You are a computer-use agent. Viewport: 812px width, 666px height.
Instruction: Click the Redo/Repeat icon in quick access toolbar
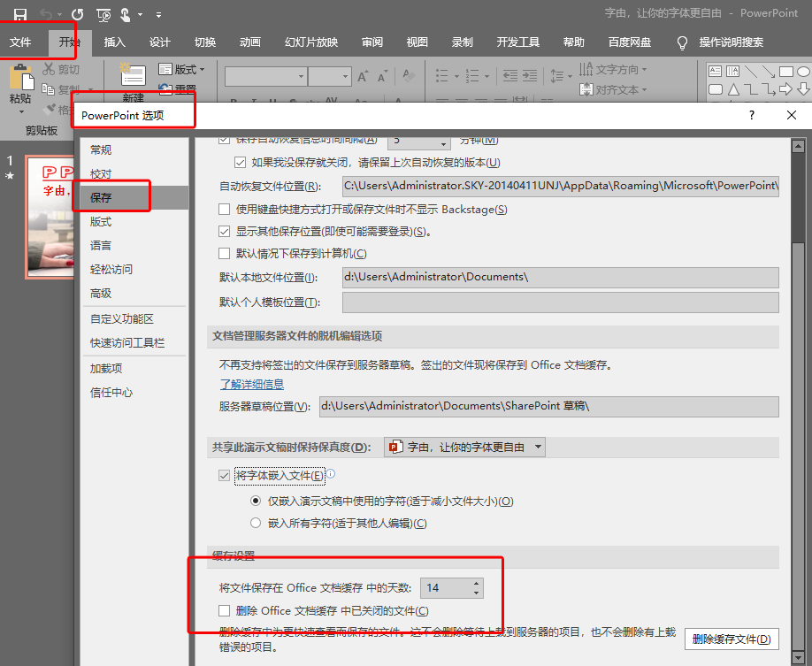pyautogui.click(x=77, y=14)
